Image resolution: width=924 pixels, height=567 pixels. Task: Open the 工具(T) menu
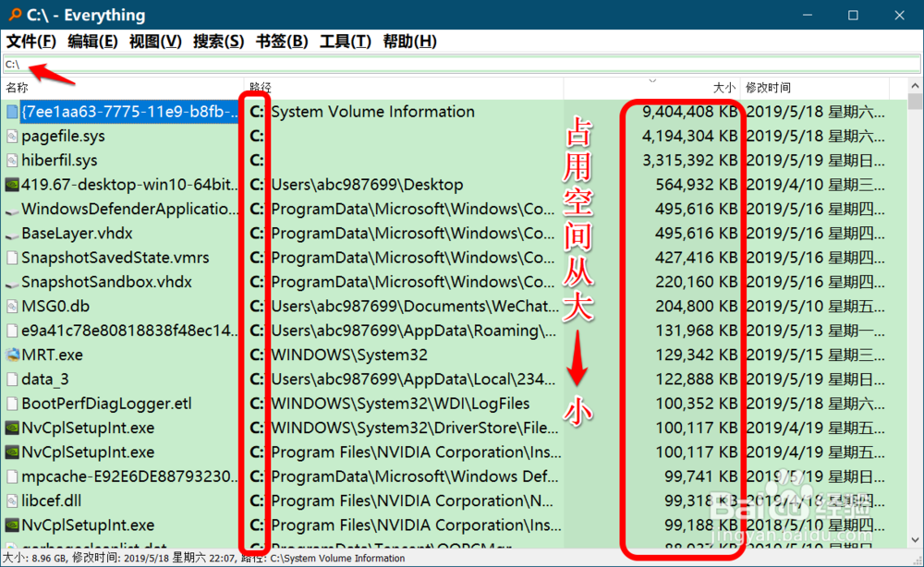click(345, 41)
